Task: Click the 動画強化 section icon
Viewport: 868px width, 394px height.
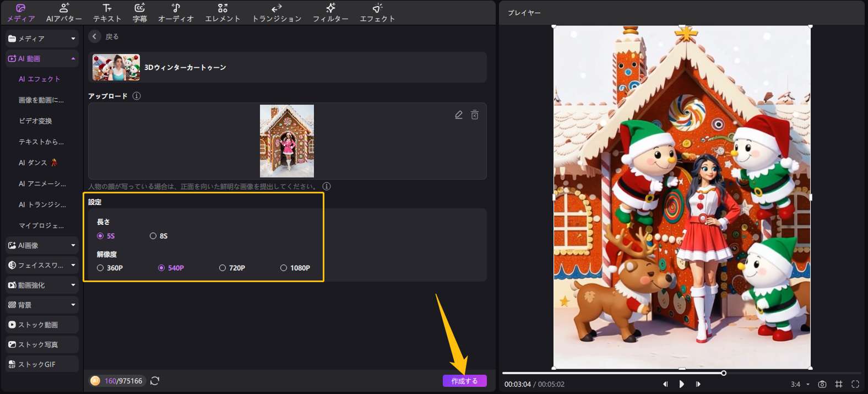Action: tap(12, 285)
